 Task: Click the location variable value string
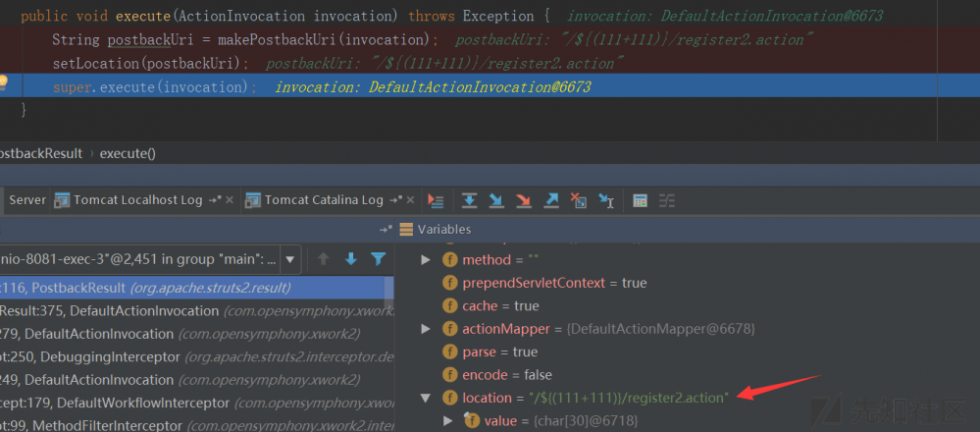tap(629, 398)
